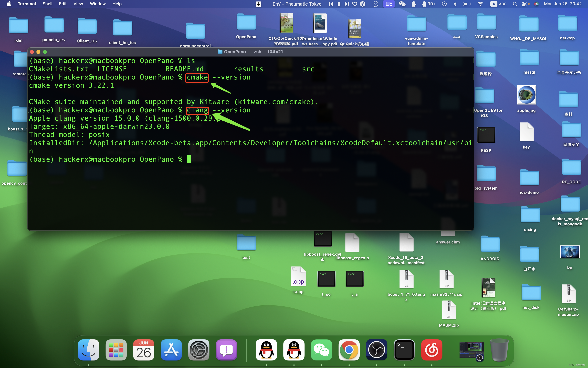Pause music playback in menu bar
The height and width of the screenshot is (368, 588).
[339, 4]
